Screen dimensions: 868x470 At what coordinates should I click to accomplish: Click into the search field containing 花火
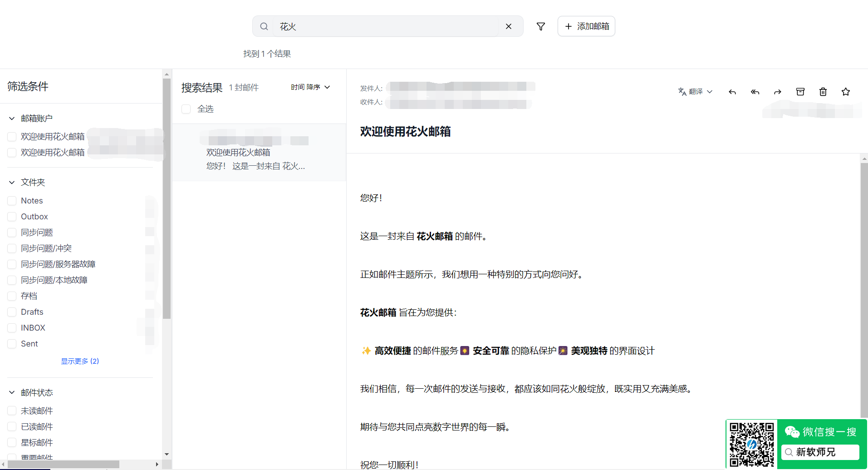[386, 26]
